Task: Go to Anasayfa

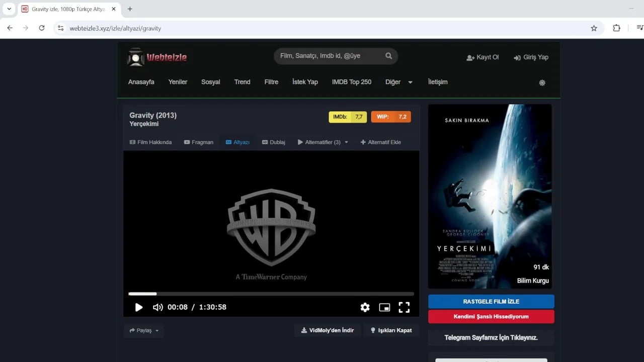Action: (x=141, y=82)
